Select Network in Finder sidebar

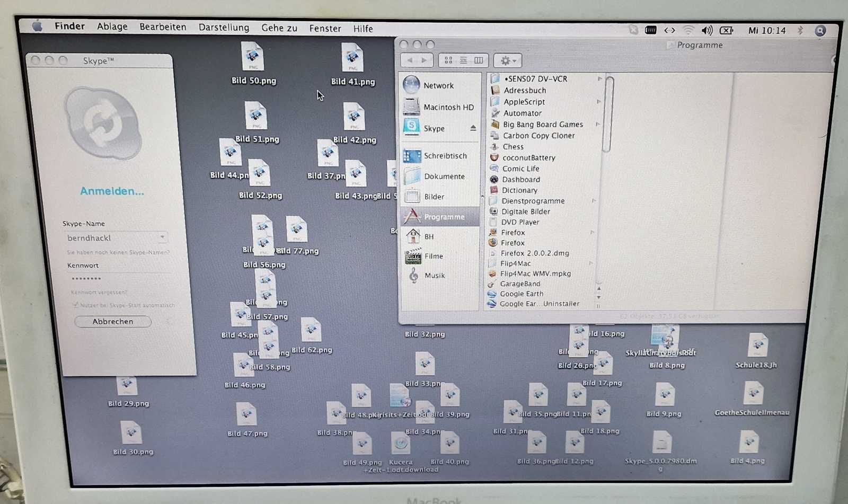pos(440,85)
